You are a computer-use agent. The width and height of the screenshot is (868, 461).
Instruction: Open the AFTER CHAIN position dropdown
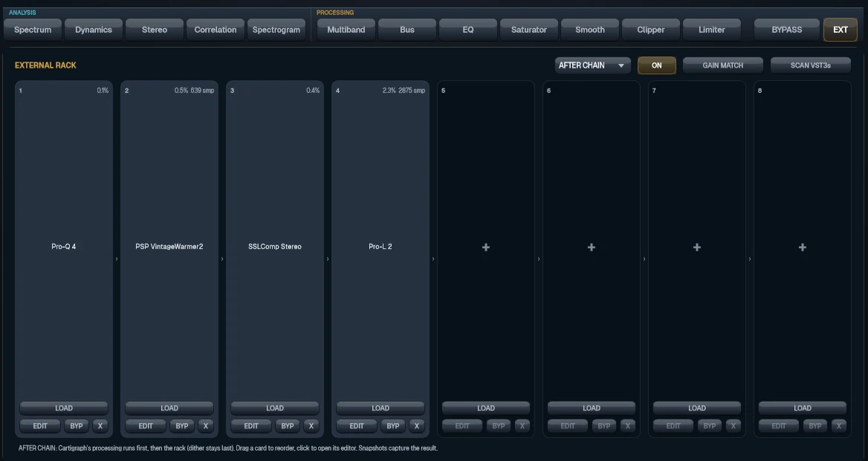click(x=593, y=65)
